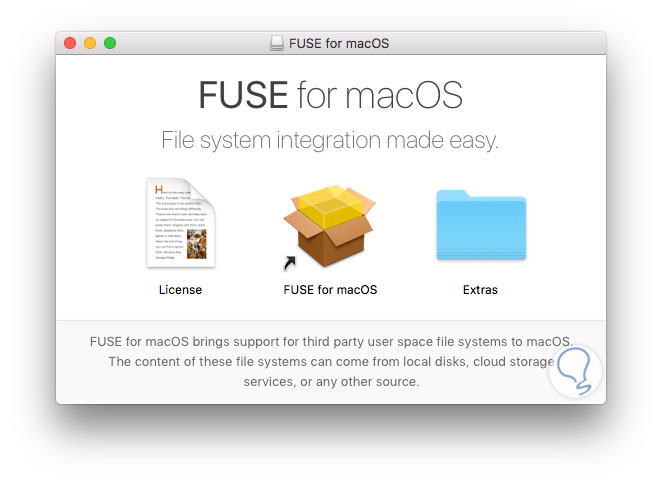Screen dimensions: 662x484
Task: Click the disk icon in the title bar
Action: [277, 43]
